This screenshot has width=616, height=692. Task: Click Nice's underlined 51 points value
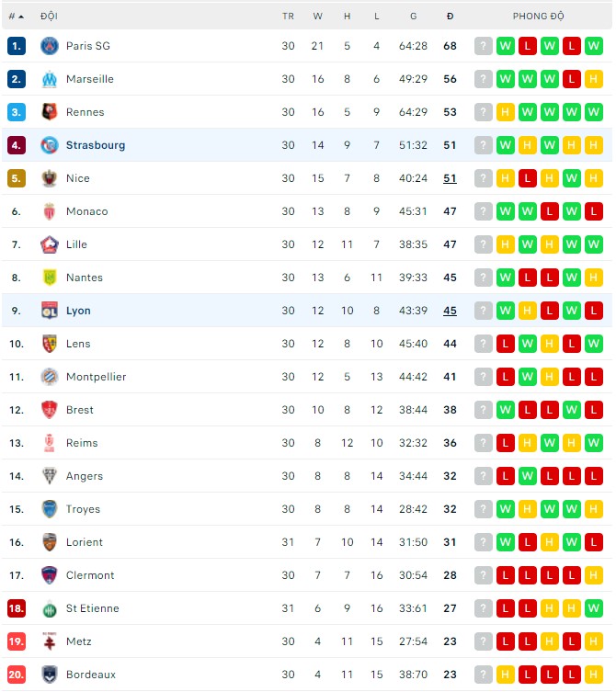click(450, 178)
